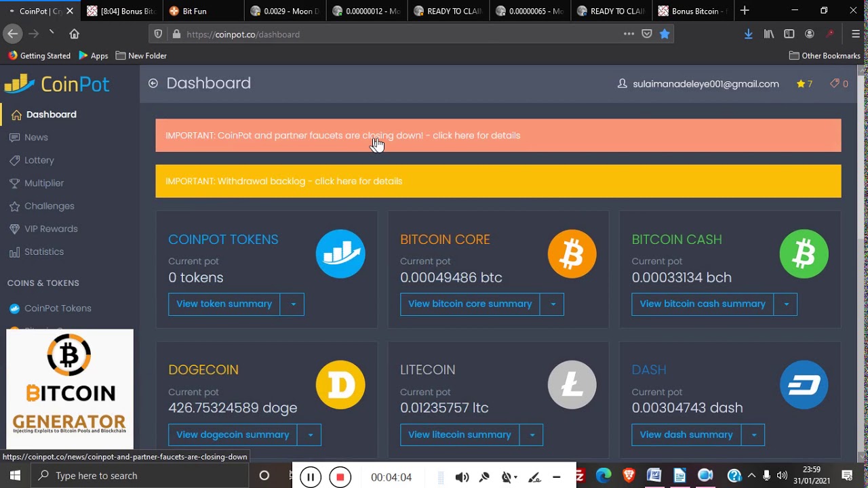Click View dogecoin summary button
Screen dimensions: 868x488
tap(233, 435)
